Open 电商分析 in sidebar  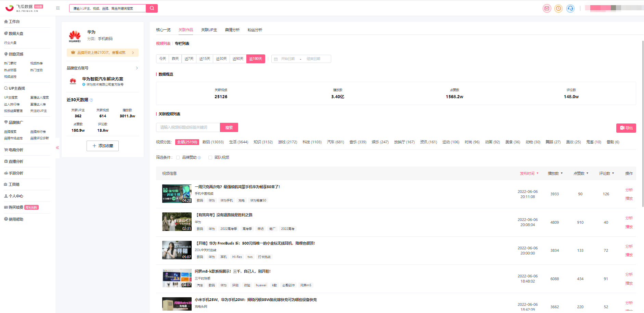[14, 150]
